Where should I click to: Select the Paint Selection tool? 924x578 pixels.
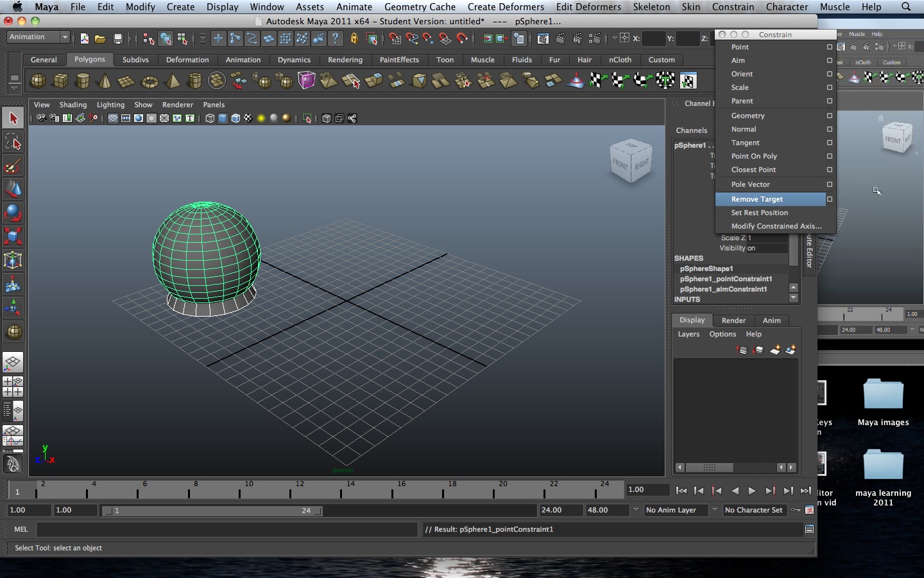point(13,166)
